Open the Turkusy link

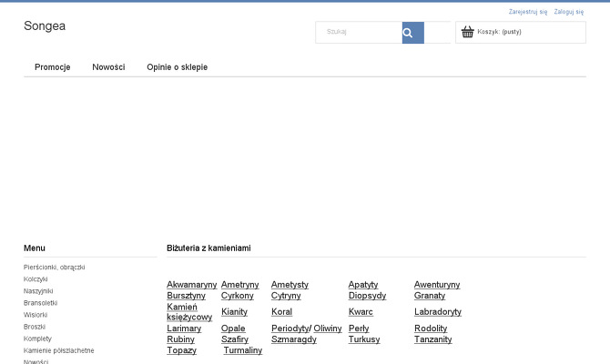coord(364,339)
